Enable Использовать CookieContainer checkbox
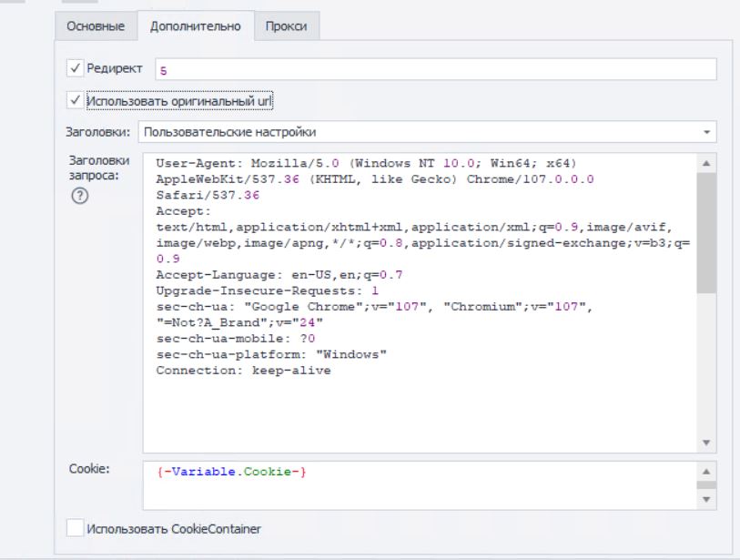Image resolution: width=740 pixels, height=560 pixels. (x=76, y=527)
